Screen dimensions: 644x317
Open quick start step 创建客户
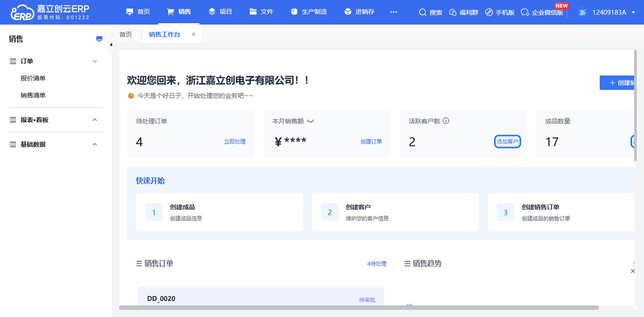click(395, 212)
